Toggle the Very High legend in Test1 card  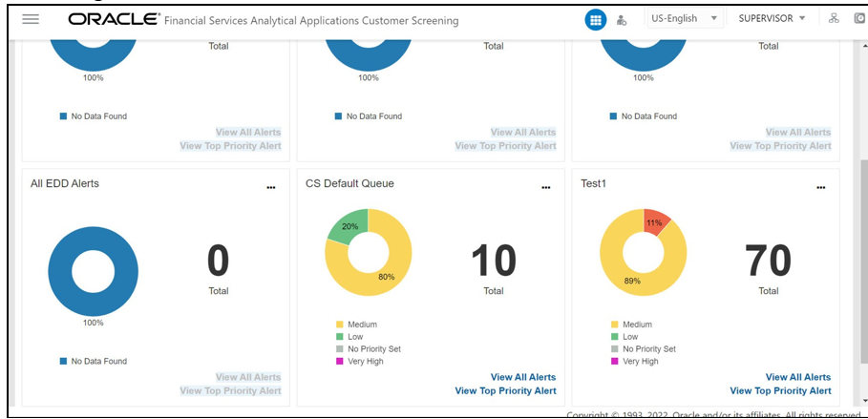pos(634,361)
